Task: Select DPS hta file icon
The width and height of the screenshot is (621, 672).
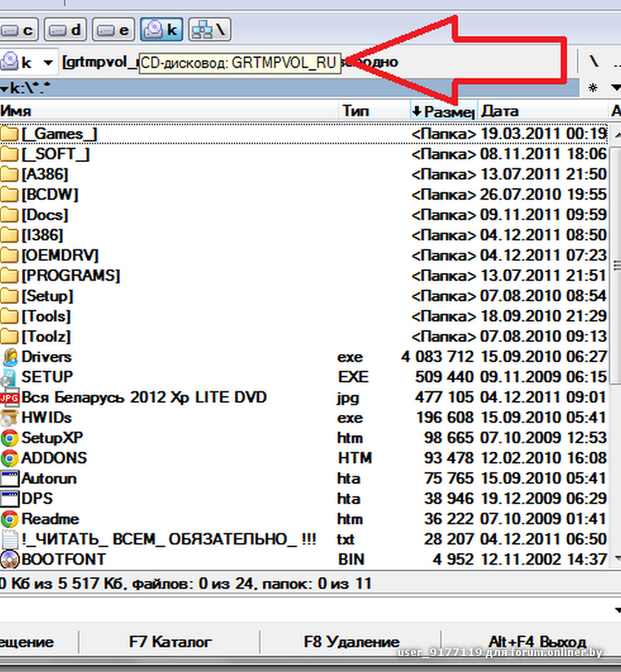Action: tap(9, 499)
